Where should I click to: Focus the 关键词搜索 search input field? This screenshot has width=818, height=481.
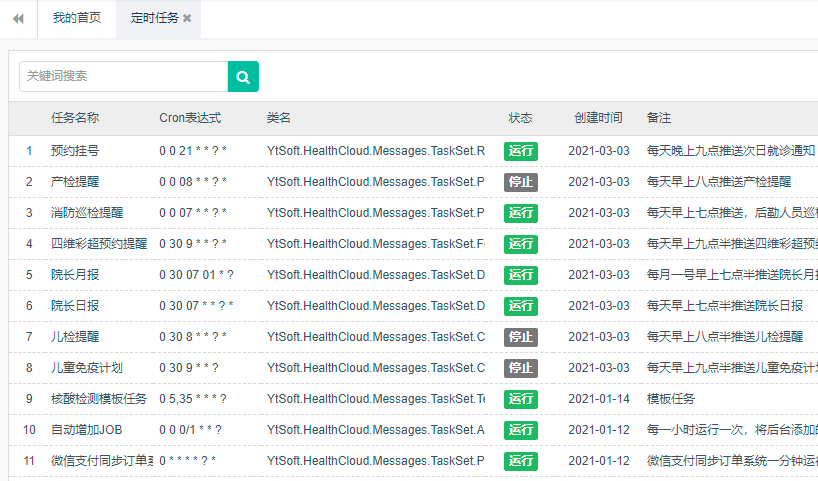tap(123, 76)
